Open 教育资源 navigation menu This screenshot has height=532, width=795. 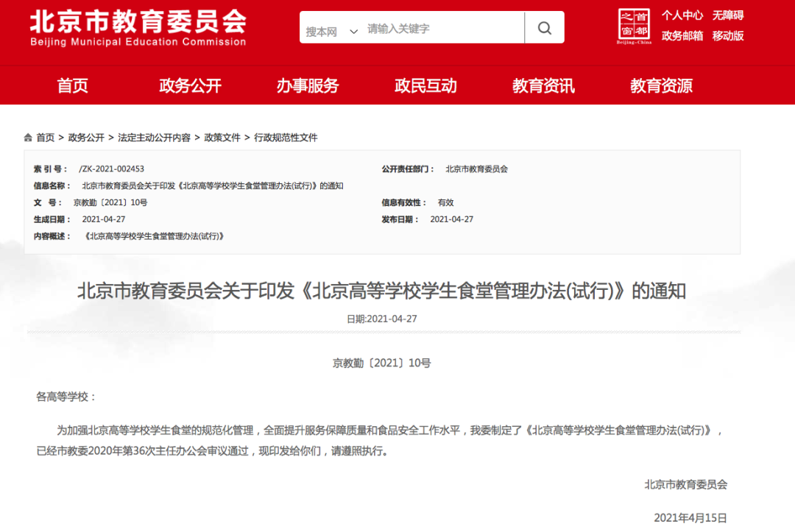(x=661, y=85)
